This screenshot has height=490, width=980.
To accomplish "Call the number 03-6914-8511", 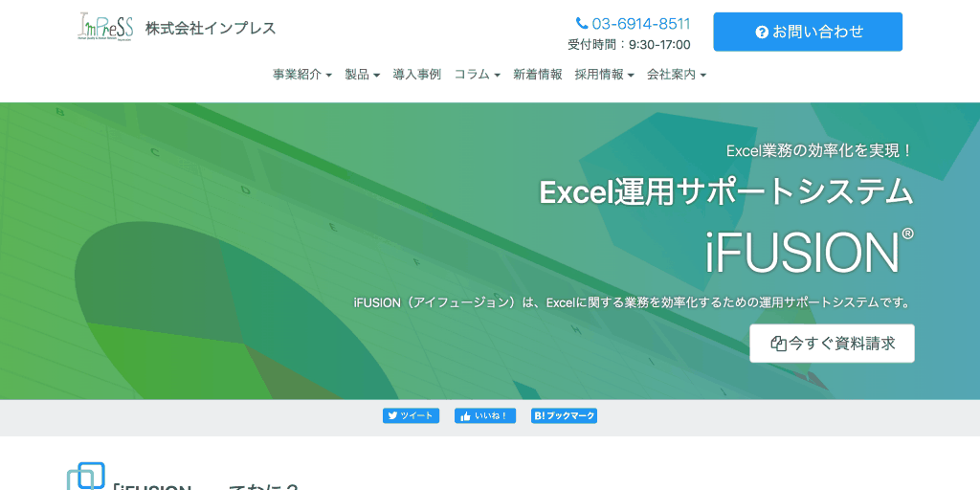I will tap(640, 24).
